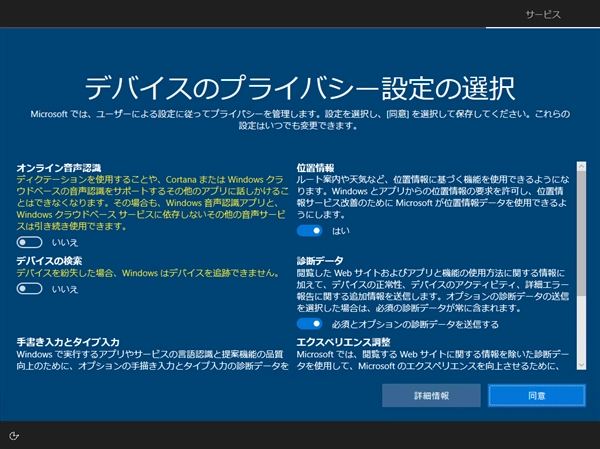Enable the Find my device toggle
The height and width of the screenshot is (449, 600).
tap(29, 289)
